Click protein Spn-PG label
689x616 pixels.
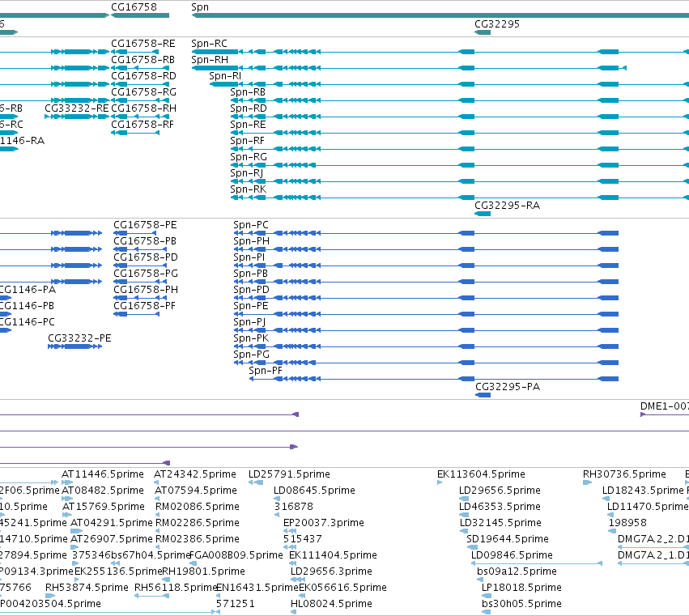click(251, 355)
